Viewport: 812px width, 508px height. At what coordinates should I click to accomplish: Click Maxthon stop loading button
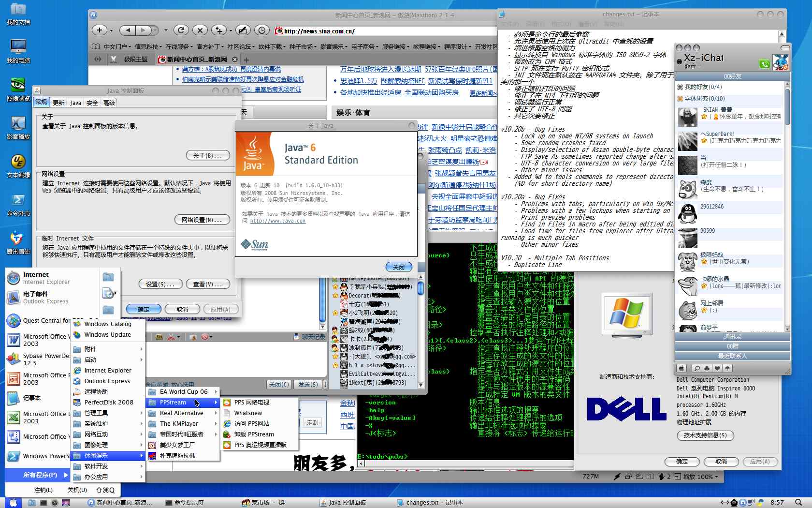pos(200,30)
